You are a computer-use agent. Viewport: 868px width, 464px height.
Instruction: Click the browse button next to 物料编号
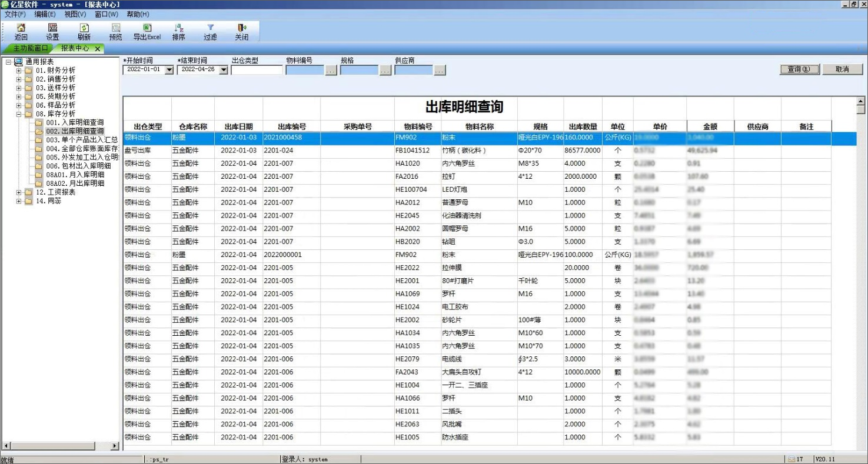(331, 70)
